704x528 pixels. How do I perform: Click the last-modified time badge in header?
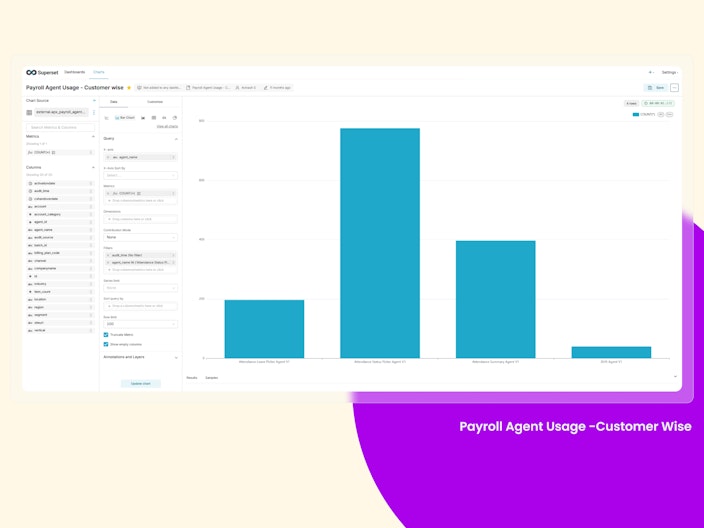point(277,88)
